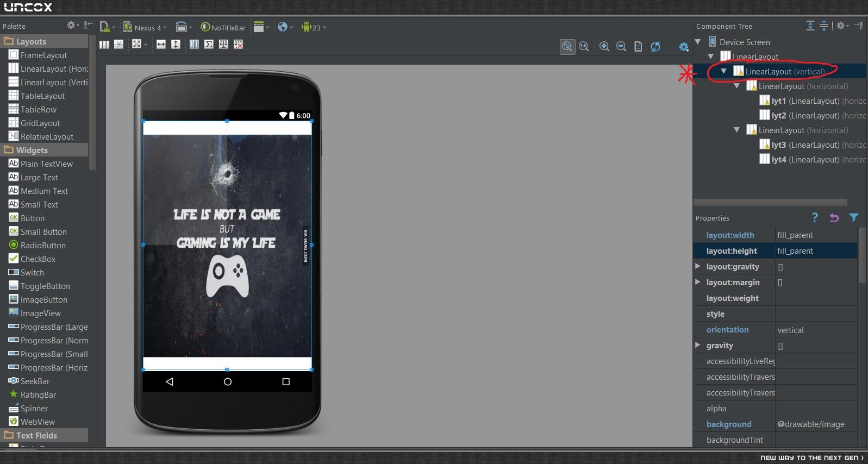Open the Nexus 4 device dropdown
The height and width of the screenshot is (464, 868).
click(x=145, y=27)
